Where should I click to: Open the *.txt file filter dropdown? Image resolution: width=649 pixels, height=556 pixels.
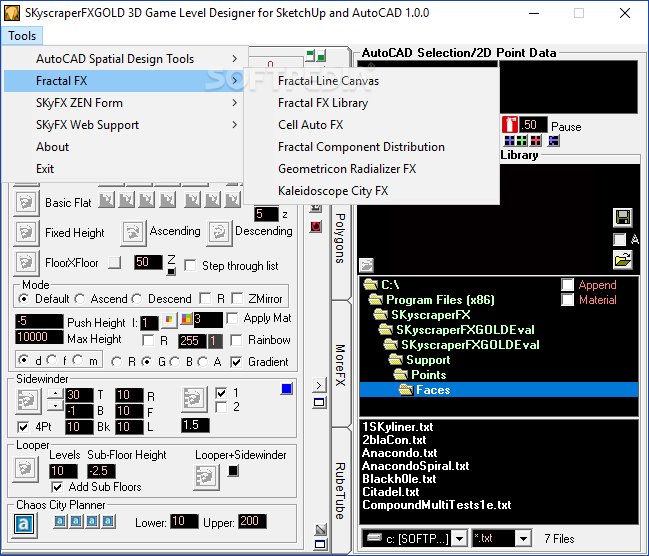pos(523,539)
